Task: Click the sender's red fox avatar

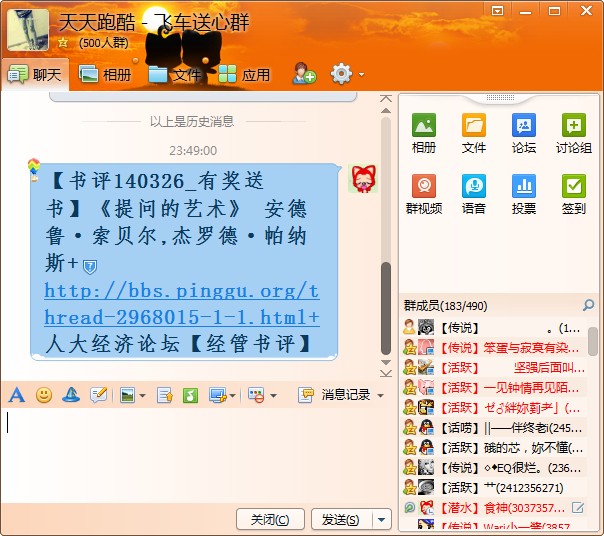Action: pyautogui.click(x=362, y=178)
